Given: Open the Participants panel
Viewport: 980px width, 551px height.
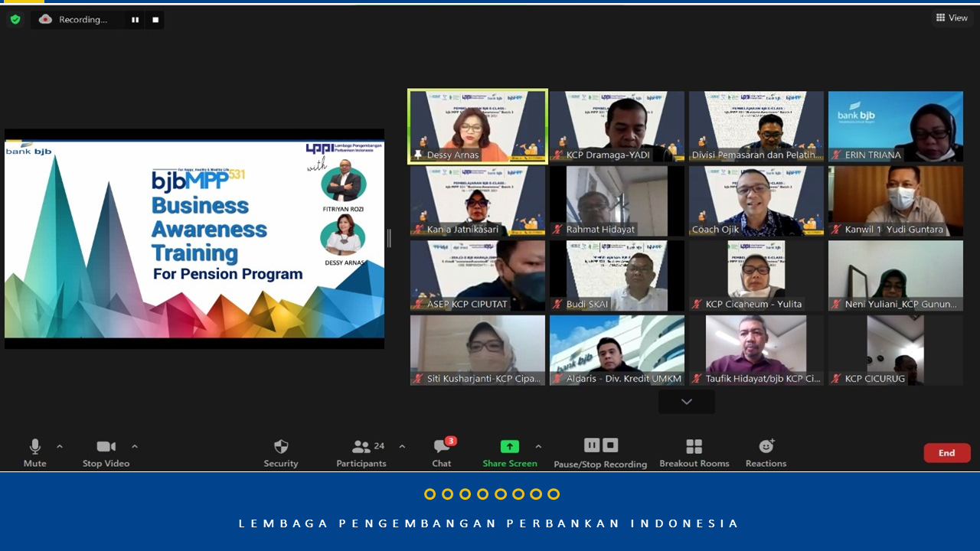Looking at the screenshot, I should coord(361,453).
